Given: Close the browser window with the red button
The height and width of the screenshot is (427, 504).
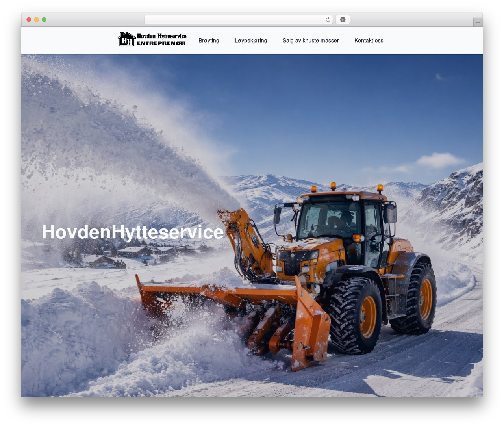Looking at the screenshot, I should pyautogui.click(x=29, y=20).
